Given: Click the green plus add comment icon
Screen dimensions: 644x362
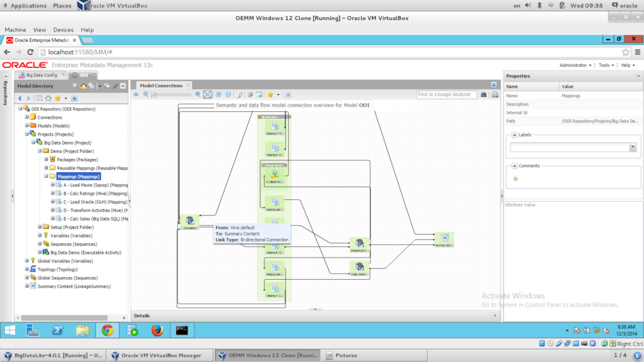Looking at the screenshot, I should (516, 178).
